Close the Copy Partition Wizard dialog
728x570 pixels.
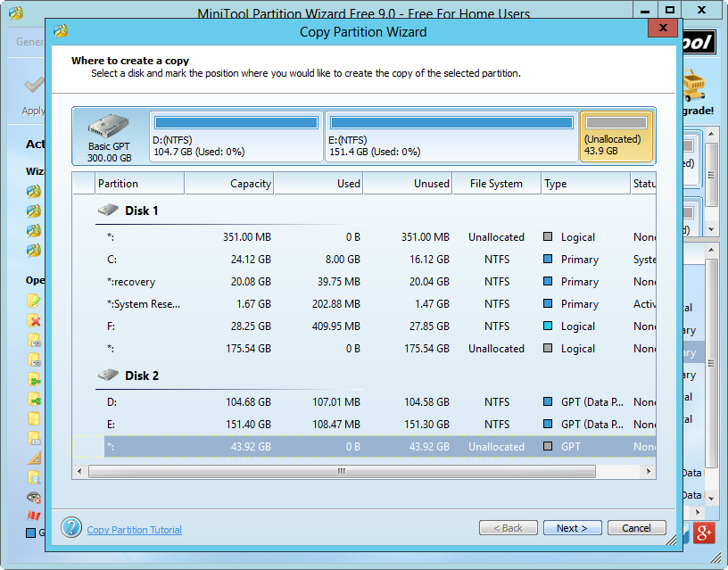(663, 28)
